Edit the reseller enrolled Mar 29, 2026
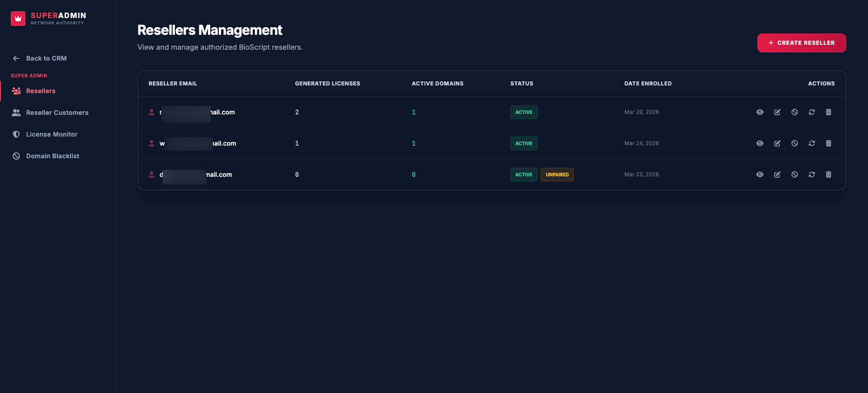The image size is (868, 393). coord(777,112)
